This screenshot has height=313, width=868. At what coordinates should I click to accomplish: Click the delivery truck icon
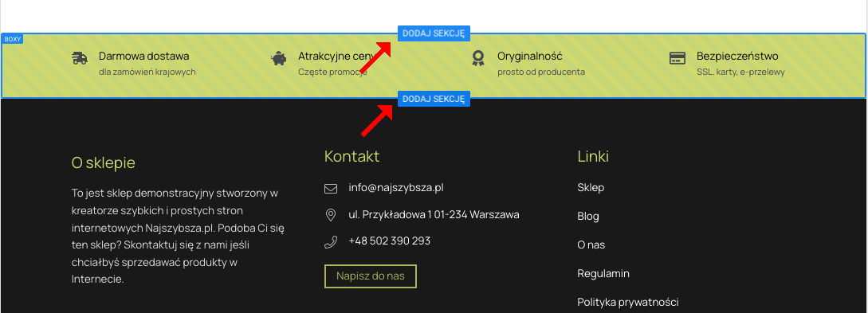pyautogui.click(x=80, y=57)
